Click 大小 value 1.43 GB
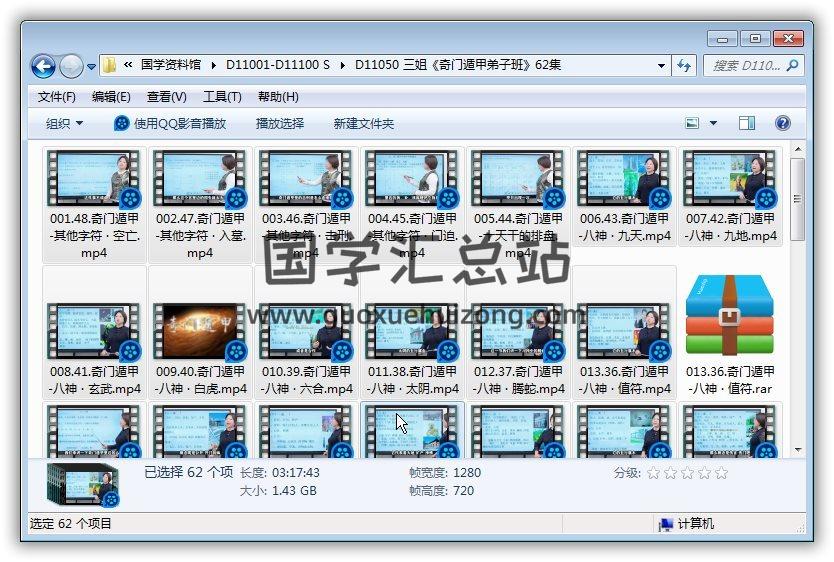The width and height of the screenshot is (834, 562). click(x=294, y=491)
